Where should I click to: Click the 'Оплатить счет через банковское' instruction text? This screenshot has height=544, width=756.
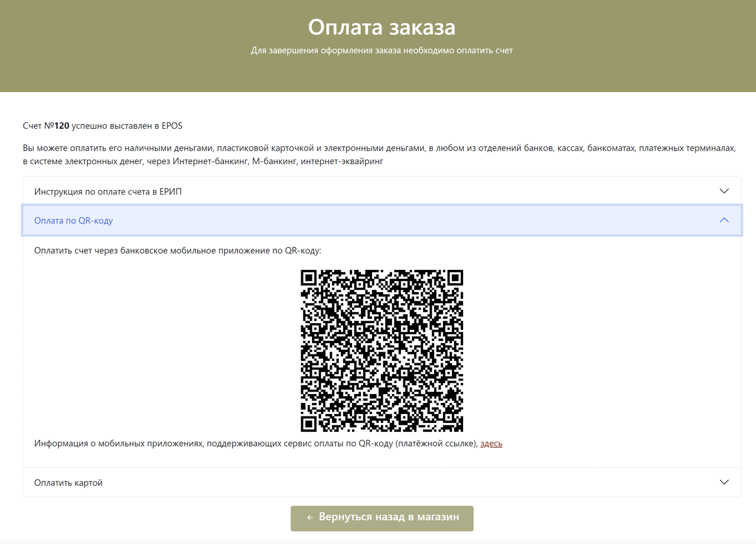point(178,251)
